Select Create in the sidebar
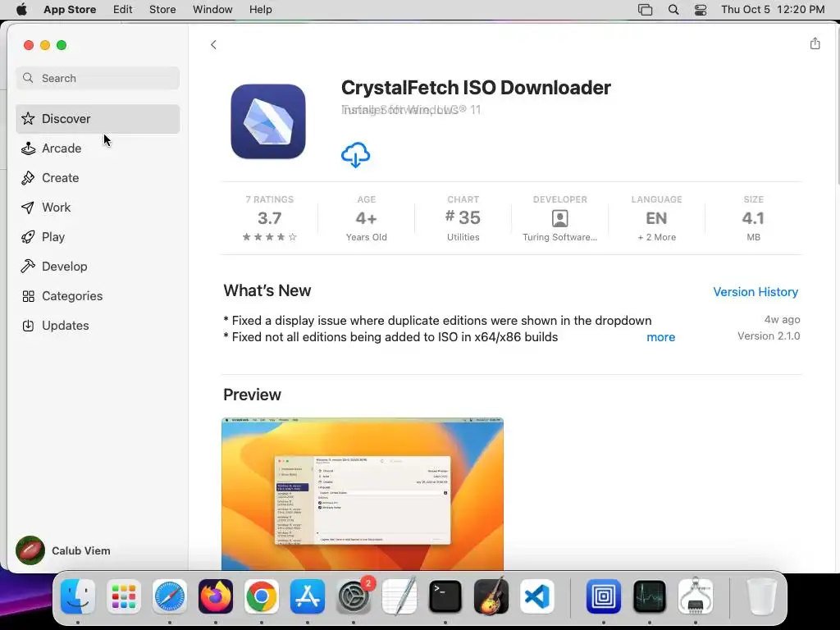The width and height of the screenshot is (840, 630). (98, 178)
